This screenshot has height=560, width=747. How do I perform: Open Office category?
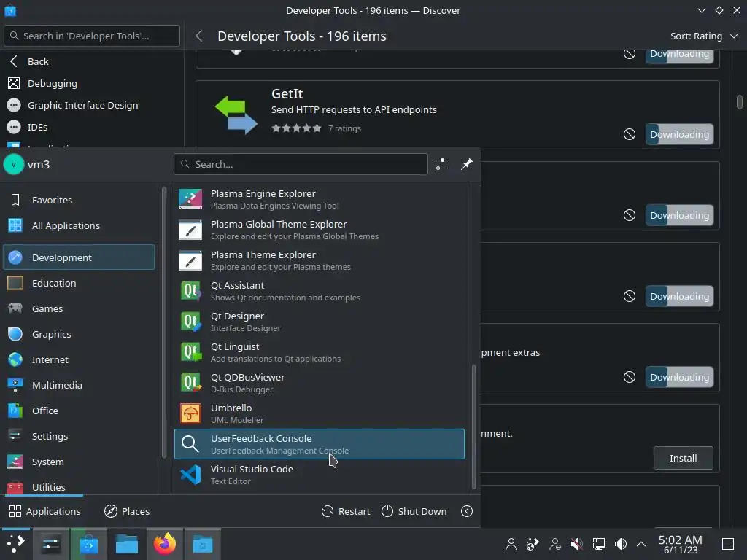[79, 411]
